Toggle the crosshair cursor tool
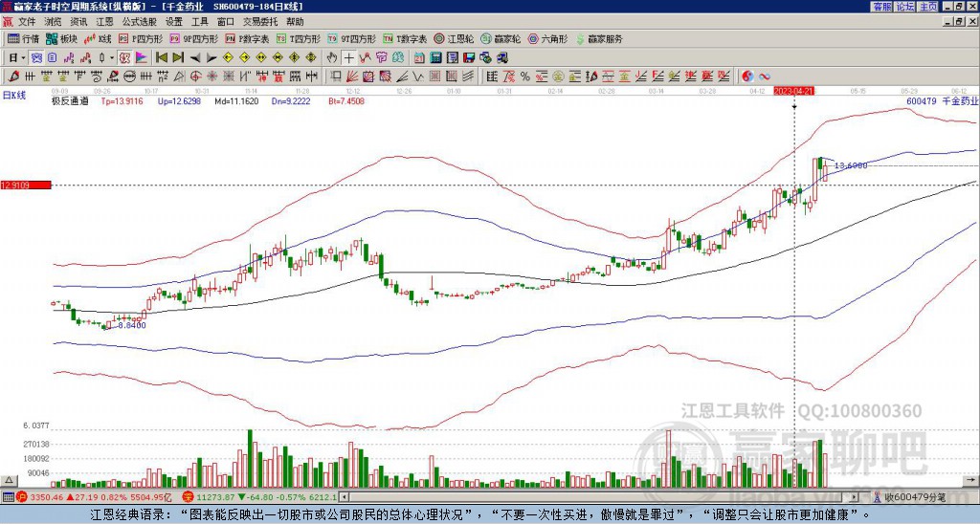Image resolution: width=980 pixels, height=524 pixels. 348,58
